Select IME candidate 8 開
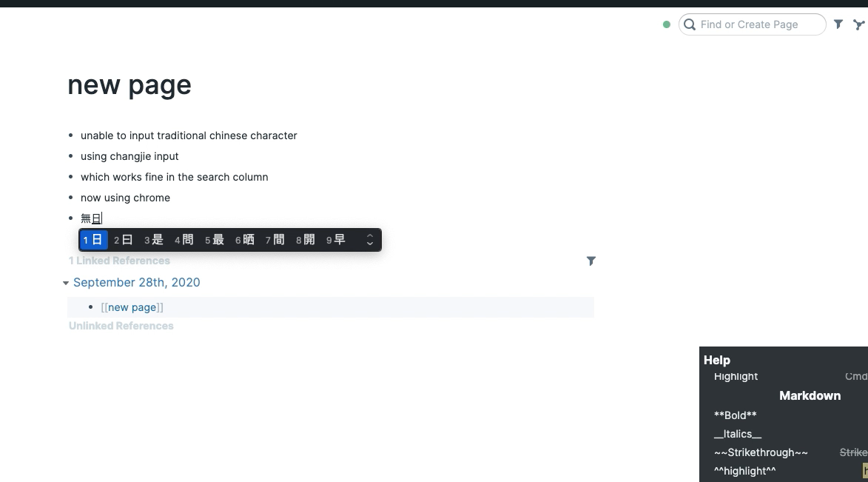Viewport: 868px width, 482px height. tap(306, 240)
